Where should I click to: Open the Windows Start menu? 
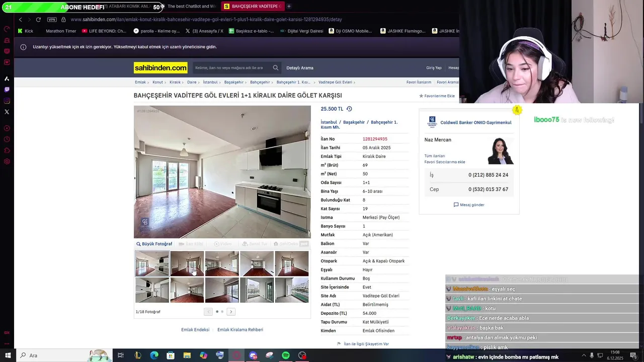click(x=8, y=355)
